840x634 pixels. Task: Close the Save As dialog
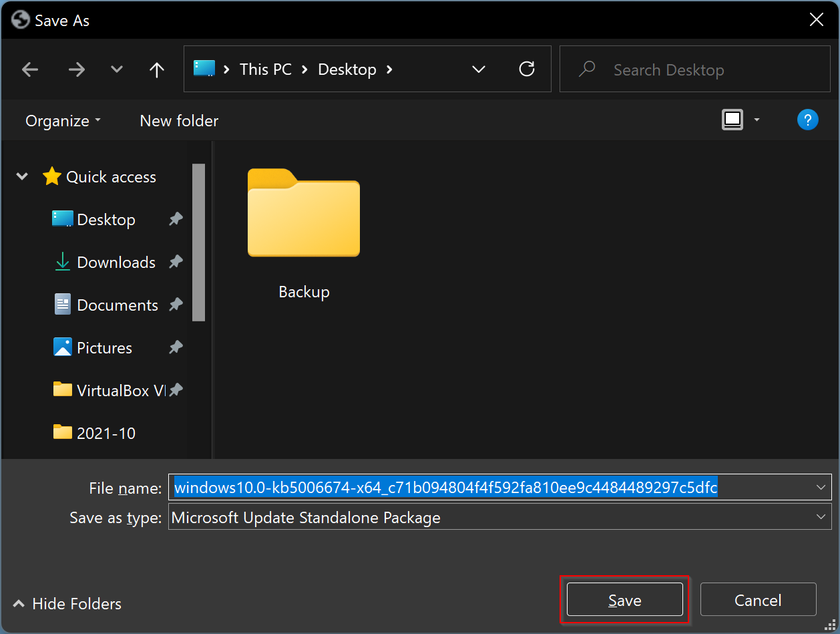pyautogui.click(x=816, y=20)
